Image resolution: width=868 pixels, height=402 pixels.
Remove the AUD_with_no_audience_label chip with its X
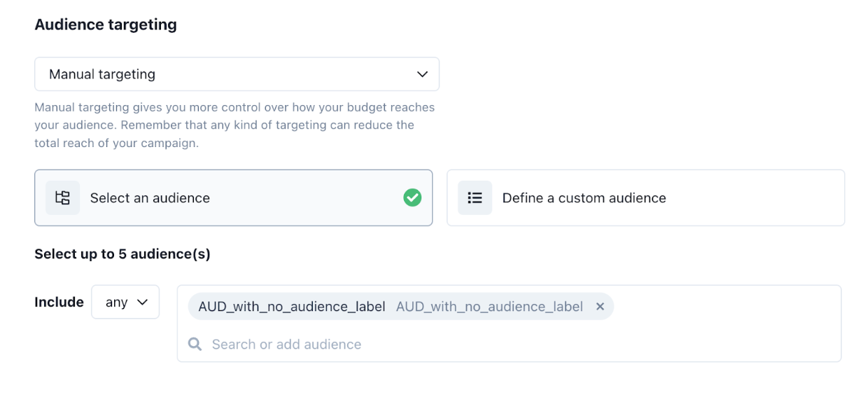pos(600,306)
